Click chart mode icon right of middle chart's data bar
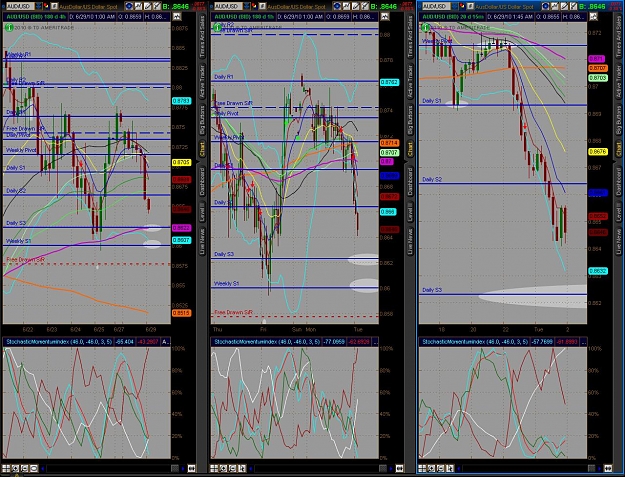This screenshot has height=477, width=625. click(385, 16)
